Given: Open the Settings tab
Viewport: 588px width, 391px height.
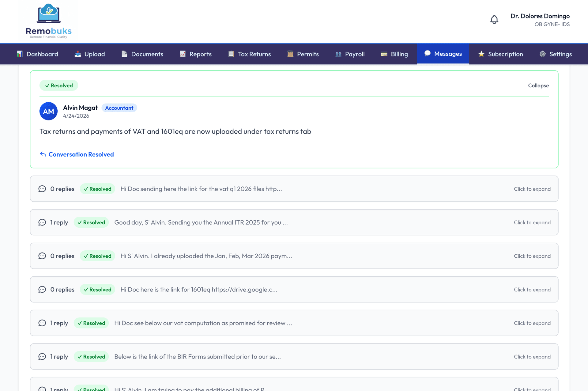Looking at the screenshot, I should pyautogui.click(x=556, y=54).
